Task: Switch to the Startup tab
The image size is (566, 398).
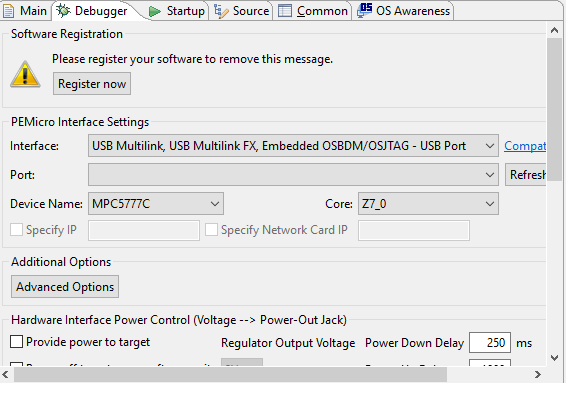Action: tap(177, 11)
